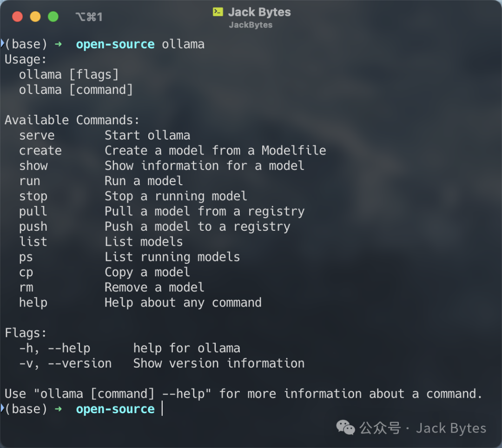
Task: Click the 'ollama [flags]' usage line
Action: 69,74
